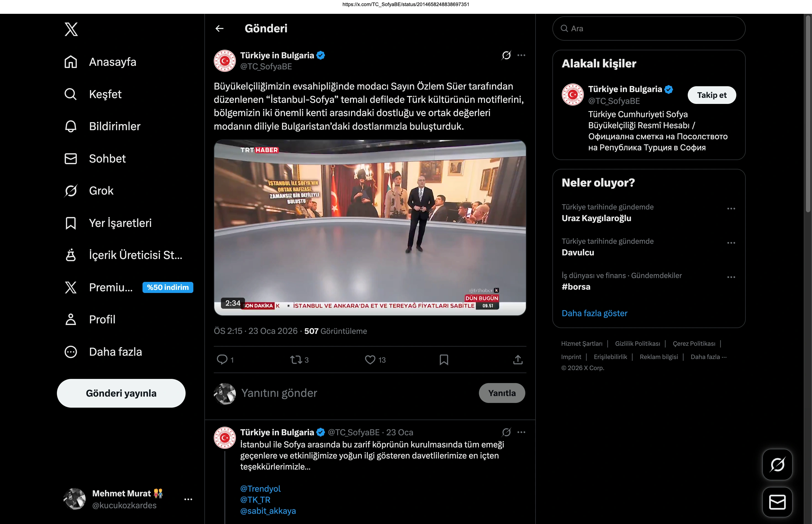Repost using the retweet icon
Viewport: 812px width, 524px height.
point(296,360)
